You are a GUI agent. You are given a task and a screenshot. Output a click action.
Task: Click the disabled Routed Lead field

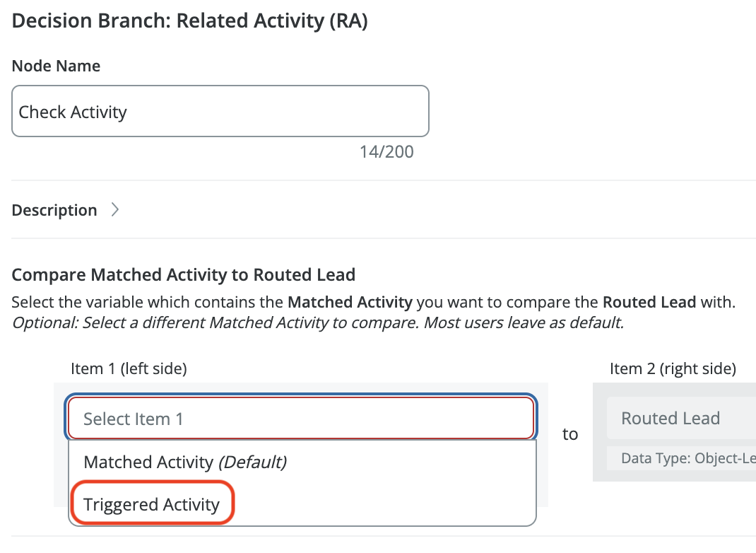click(681, 418)
